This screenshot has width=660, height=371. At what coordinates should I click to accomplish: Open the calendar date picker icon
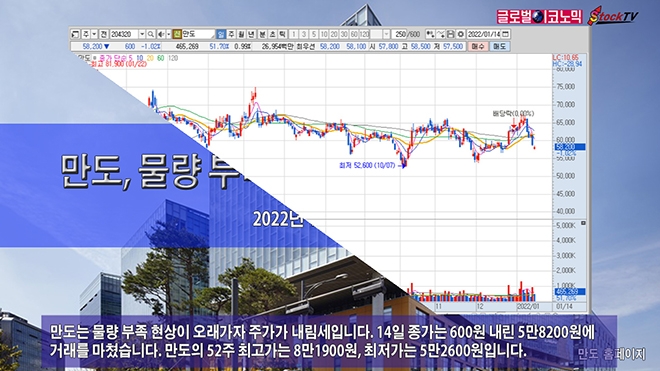pyautogui.click(x=506, y=34)
